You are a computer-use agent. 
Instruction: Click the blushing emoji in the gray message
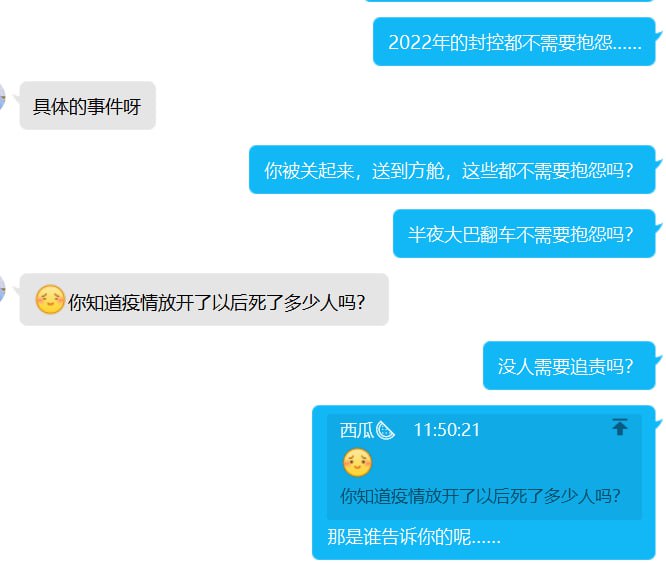(50, 299)
